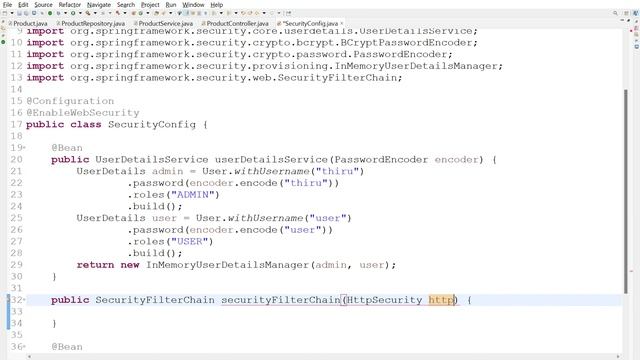Viewport: 640px width, 360px height.
Task: Click the green Run toolbar icon
Action: pyautogui.click(x=73, y=13)
